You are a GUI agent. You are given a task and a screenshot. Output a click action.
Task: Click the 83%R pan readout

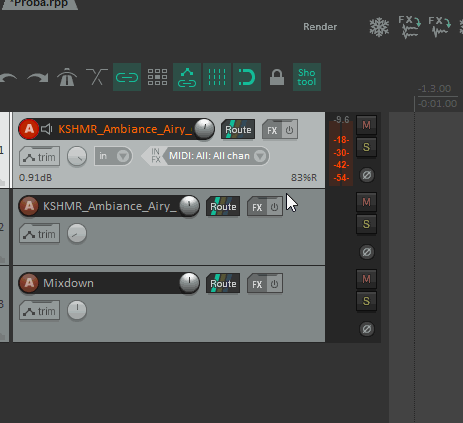point(304,178)
